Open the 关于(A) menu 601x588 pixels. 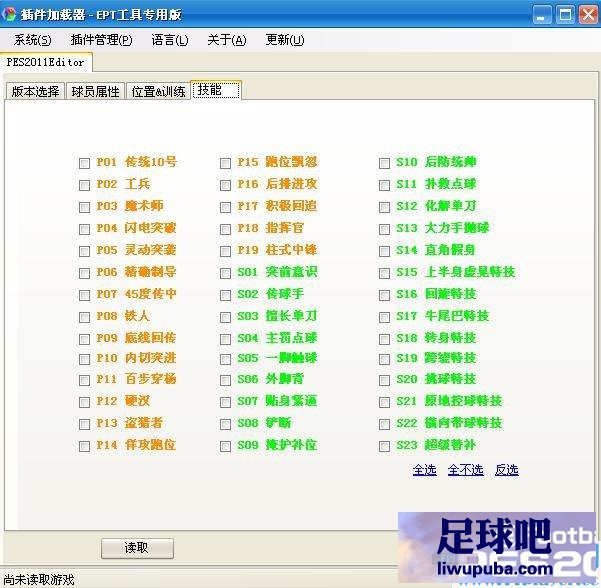tap(227, 40)
